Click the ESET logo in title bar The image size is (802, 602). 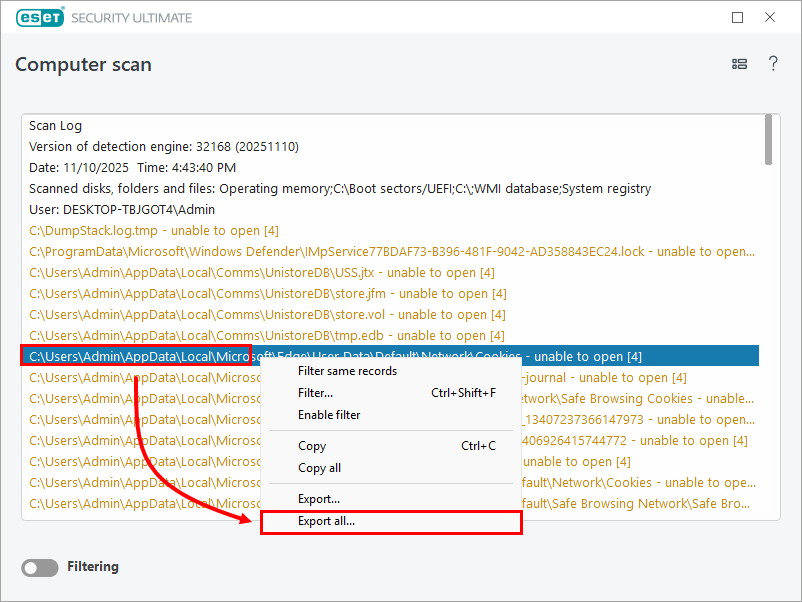40,17
